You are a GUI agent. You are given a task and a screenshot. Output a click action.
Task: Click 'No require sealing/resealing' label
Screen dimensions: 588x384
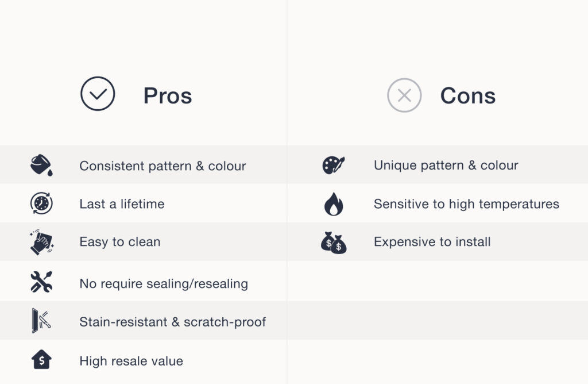164,283
